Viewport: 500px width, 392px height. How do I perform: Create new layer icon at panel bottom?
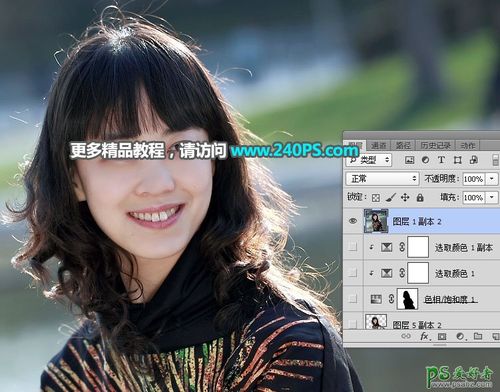click(x=496, y=336)
